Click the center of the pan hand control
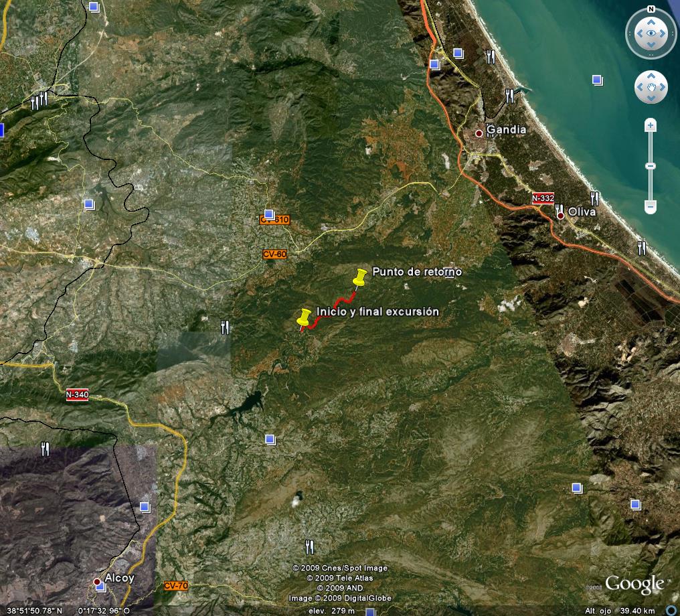The image size is (680, 616). [x=651, y=87]
